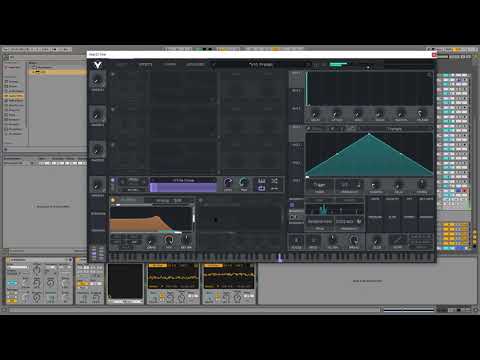
Task: Toggle sampler keyboard tracking icon
Action: tap(262, 181)
